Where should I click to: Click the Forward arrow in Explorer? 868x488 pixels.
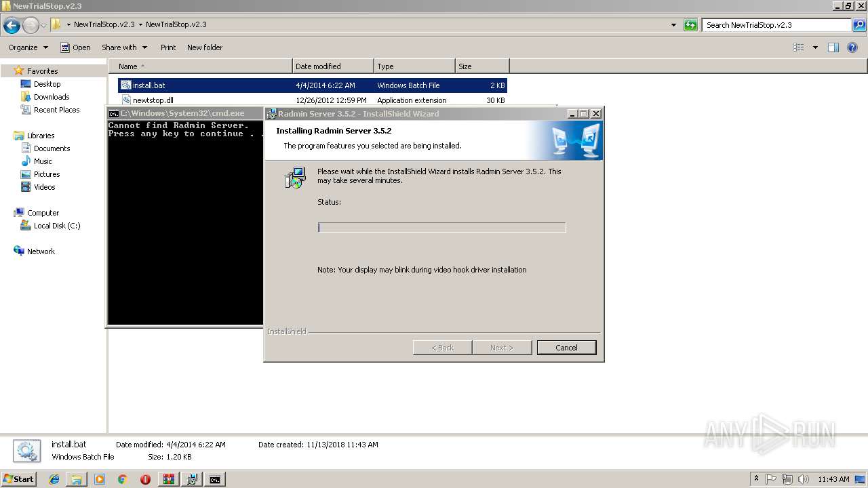pyautogui.click(x=31, y=26)
